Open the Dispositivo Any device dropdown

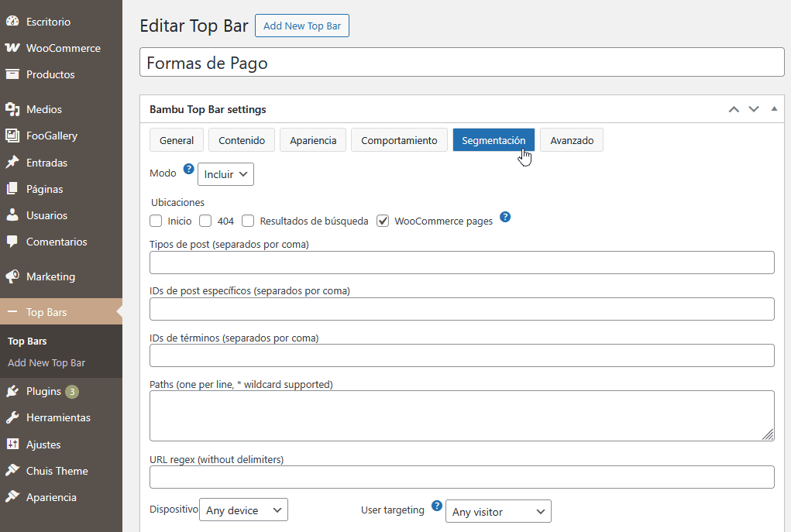(243, 510)
